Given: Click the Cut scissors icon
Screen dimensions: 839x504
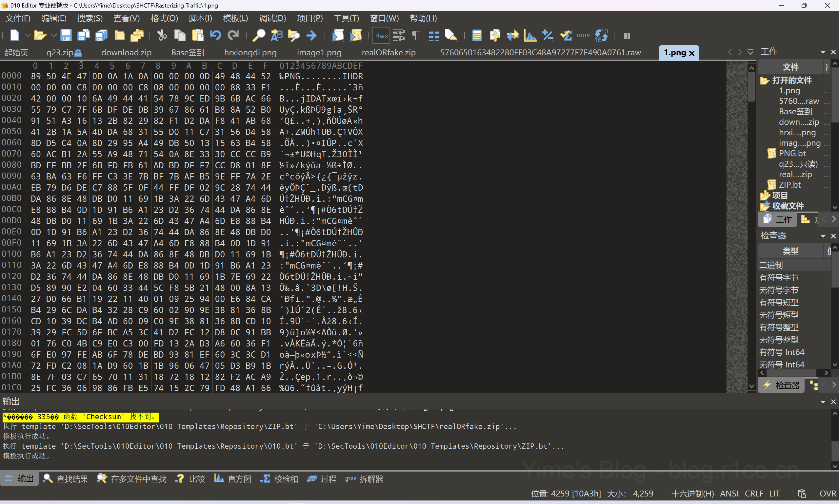Looking at the screenshot, I should 162,35.
